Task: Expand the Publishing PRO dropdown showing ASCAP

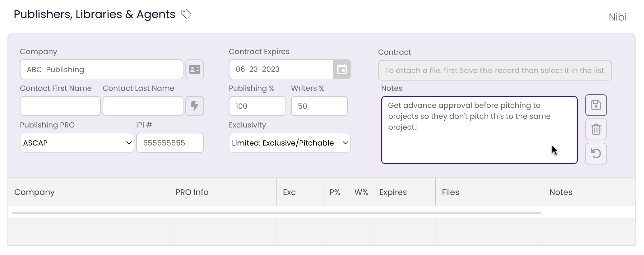Action: tap(77, 143)
